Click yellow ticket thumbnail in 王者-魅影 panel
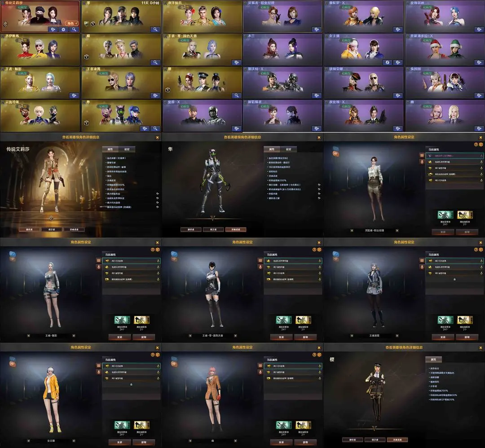The width and height of the screenshot is (485, 448). tap(141, 320)
